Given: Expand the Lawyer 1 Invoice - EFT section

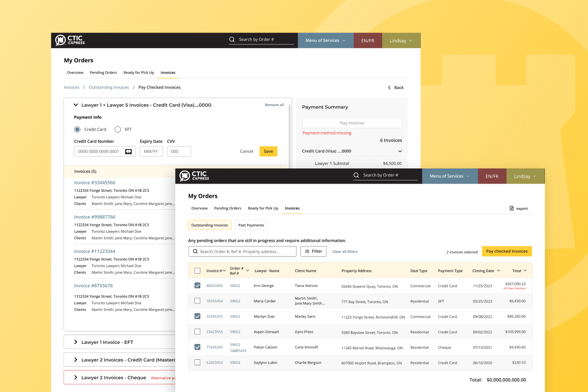Looking at the screenshot, I should tap(76, 342).
